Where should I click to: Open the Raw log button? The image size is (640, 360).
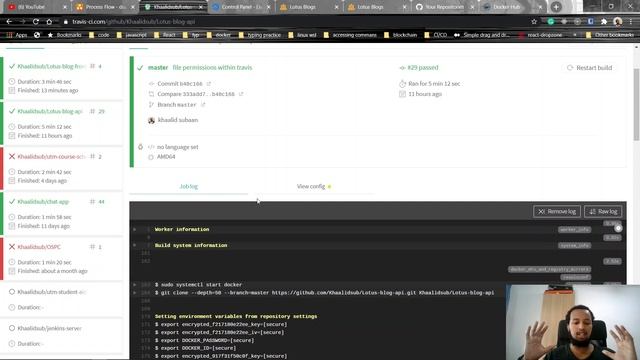pyautogui.click(x=603, y=211)
